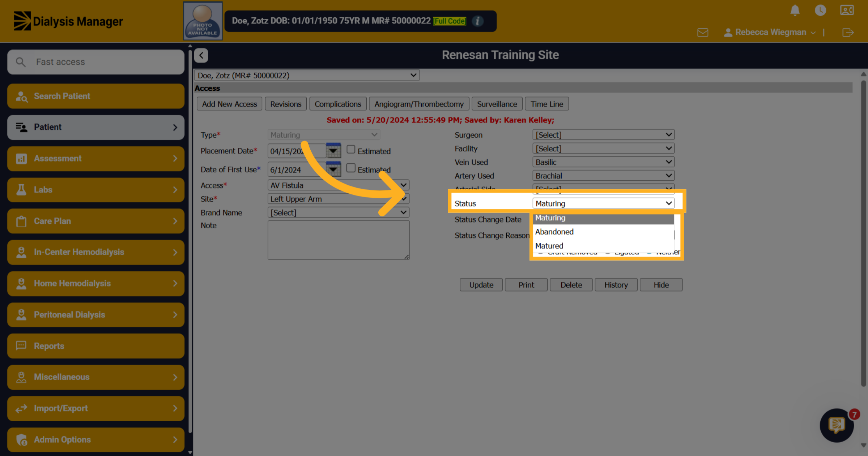
Task: Toggle Date of First Use Estimated checkbox
Action: tap(350, 168)
